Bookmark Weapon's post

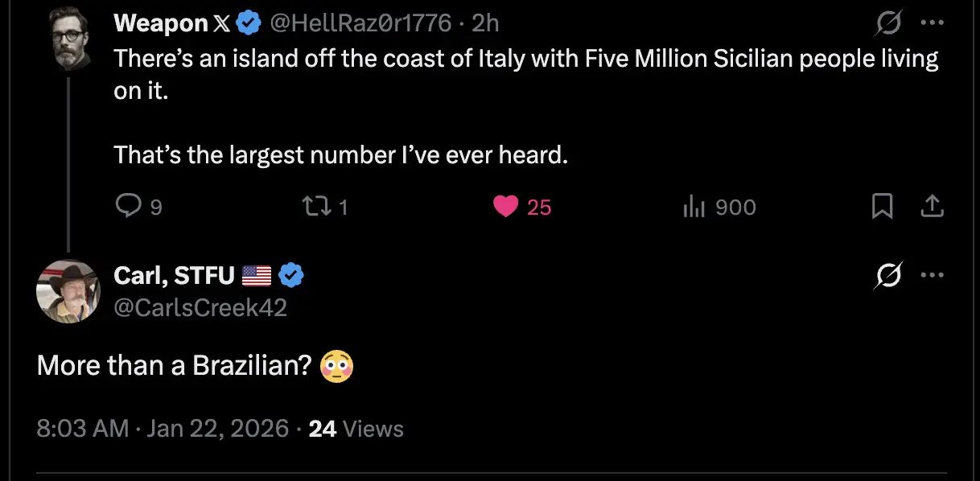pos(883,207)
